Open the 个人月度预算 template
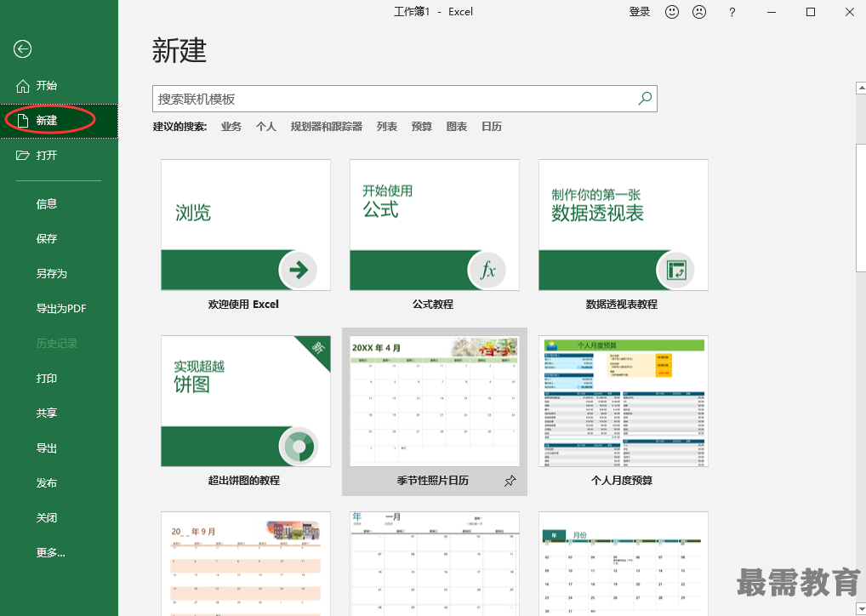This screenshot has width=866, height=616. pyautogui.click(x=624, y=401)
